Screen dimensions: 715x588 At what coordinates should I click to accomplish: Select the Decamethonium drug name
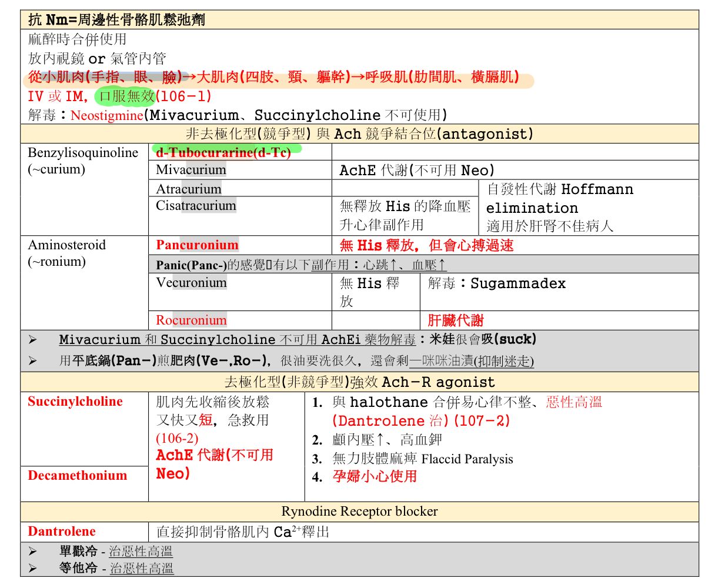[x=77, y=476]
